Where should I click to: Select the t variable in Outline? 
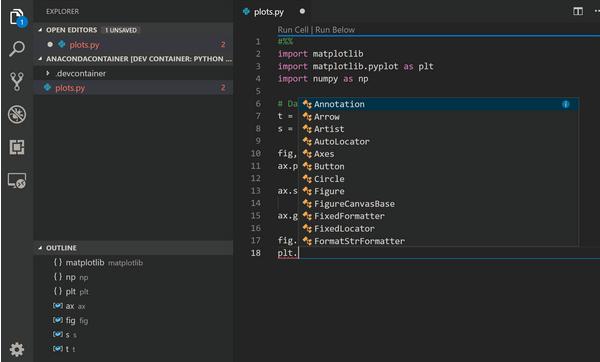click(x=134, y=349)
